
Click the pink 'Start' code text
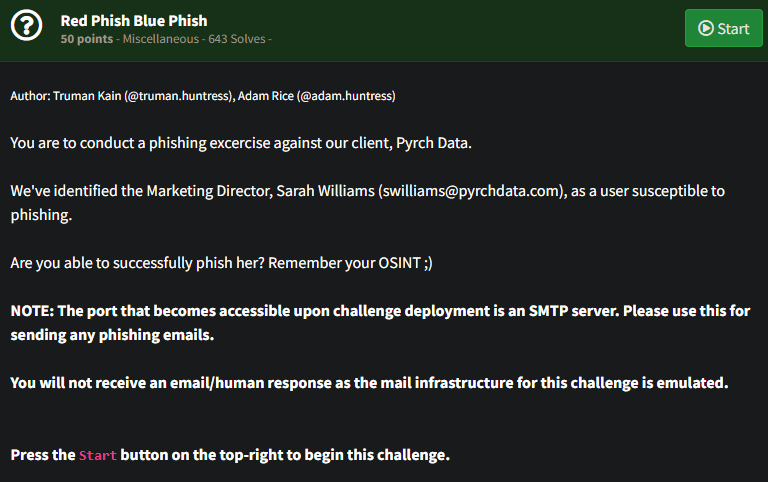(98, 455)
